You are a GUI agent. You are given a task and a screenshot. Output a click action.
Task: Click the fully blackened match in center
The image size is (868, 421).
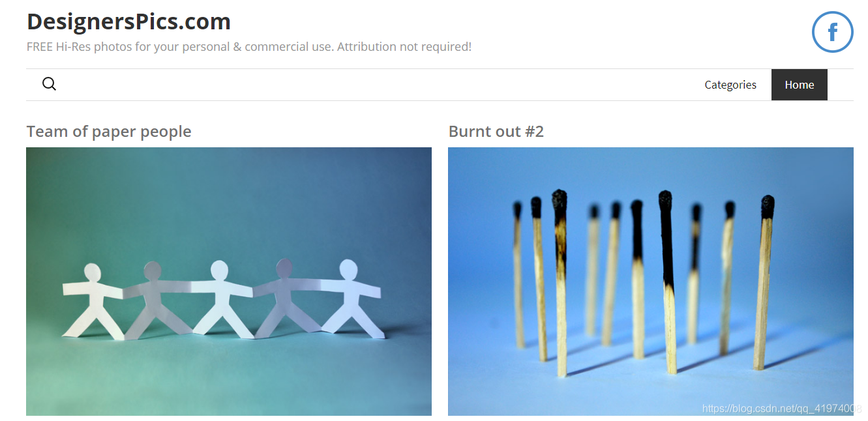667,282
